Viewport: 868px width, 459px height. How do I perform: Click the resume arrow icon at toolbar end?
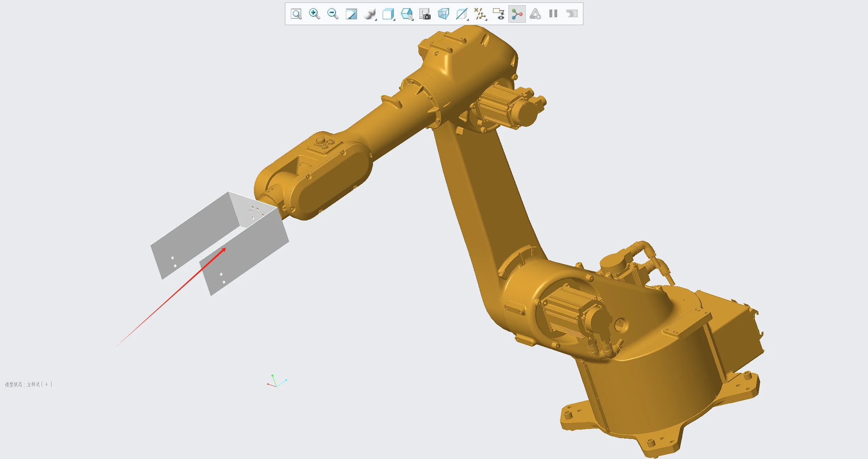coord(572,13)
